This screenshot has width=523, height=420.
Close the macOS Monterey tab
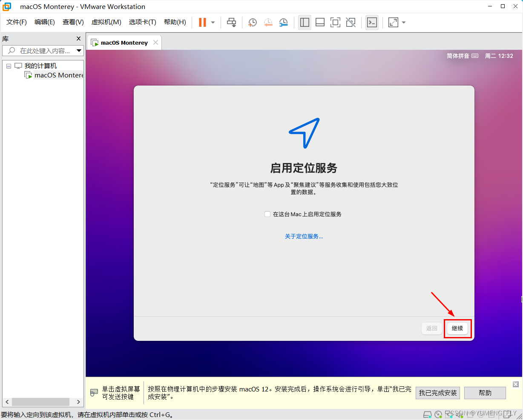coord(156,42)
